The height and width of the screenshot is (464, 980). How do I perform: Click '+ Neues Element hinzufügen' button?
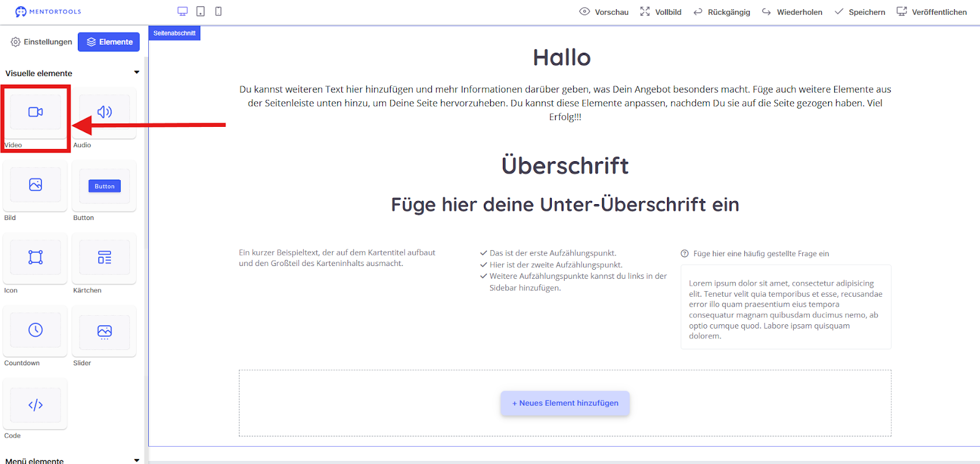pos(565,403)
